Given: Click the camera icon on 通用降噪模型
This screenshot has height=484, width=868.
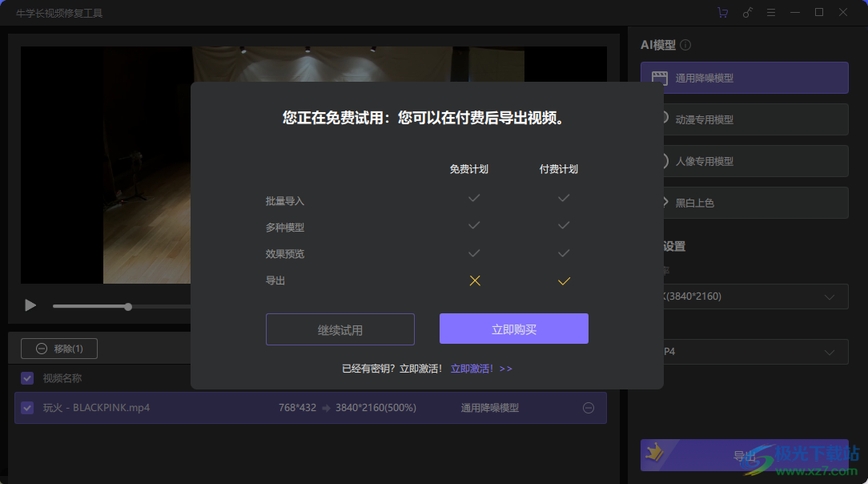Looking at the screenshot, I should point(658,77).
